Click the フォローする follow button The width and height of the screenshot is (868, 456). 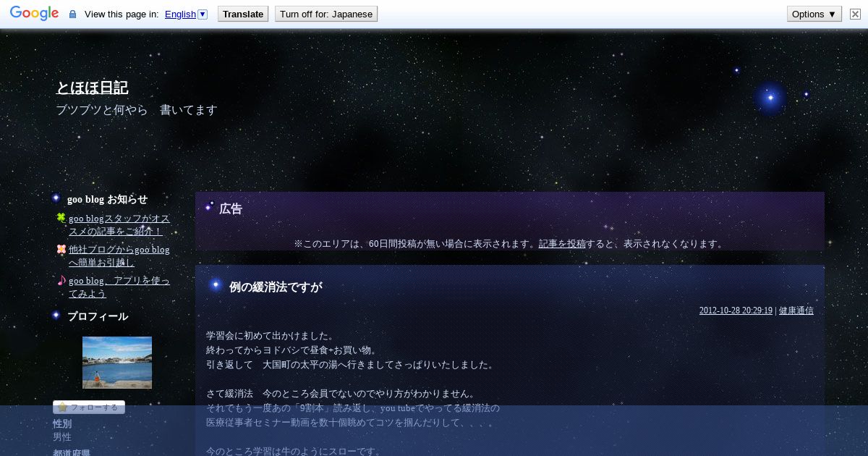[x=89, y=407]
